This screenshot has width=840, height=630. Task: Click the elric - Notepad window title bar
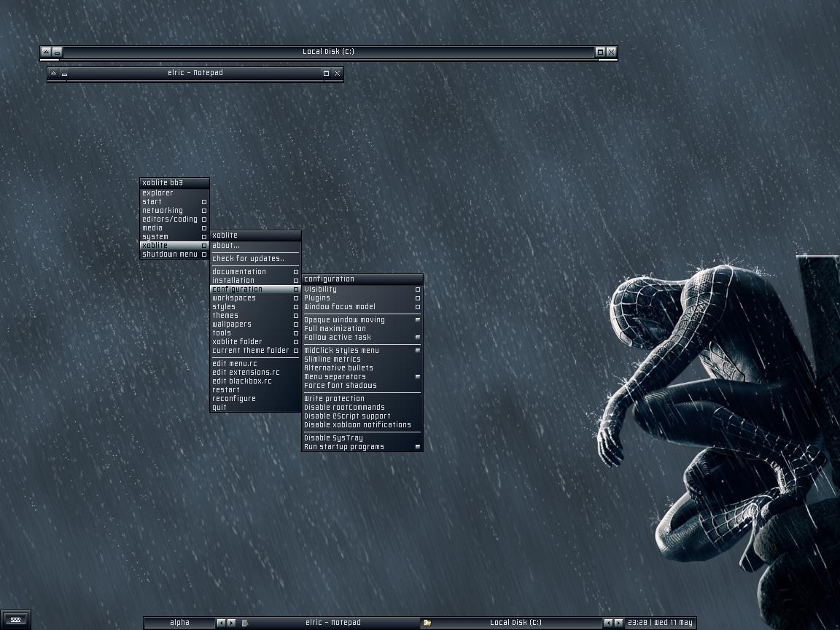(x=195, y=73)
